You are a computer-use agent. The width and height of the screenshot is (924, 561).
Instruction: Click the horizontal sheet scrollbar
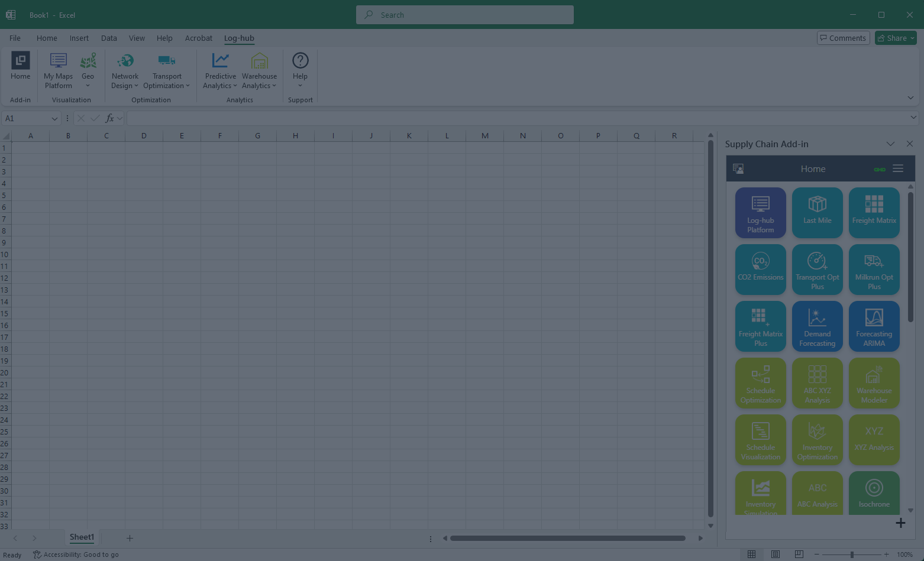point(567,538)
